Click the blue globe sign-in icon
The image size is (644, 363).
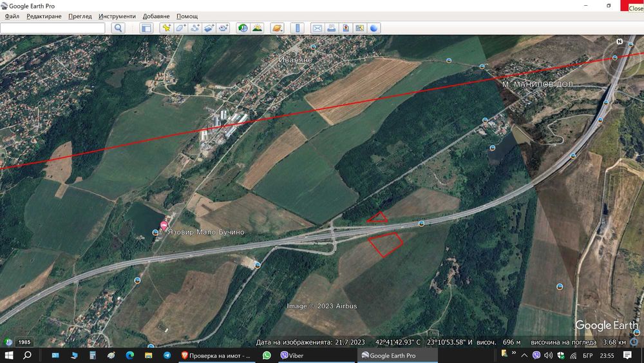[374, 28]
